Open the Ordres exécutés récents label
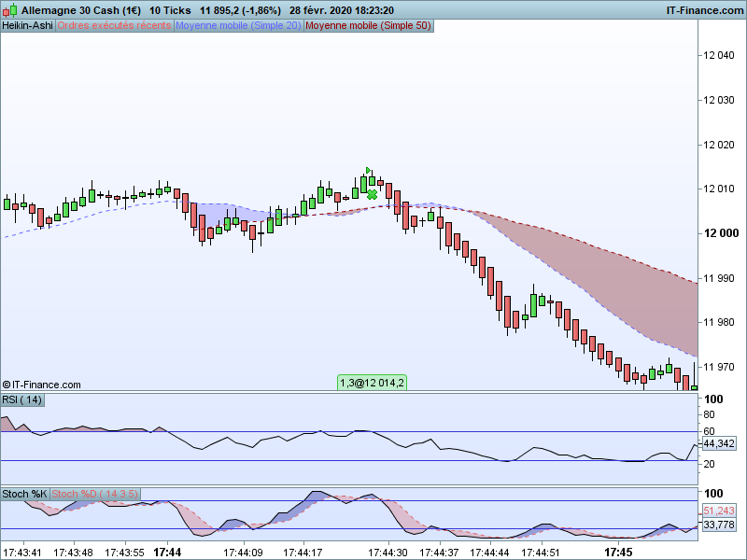 (x=114, y=26)
